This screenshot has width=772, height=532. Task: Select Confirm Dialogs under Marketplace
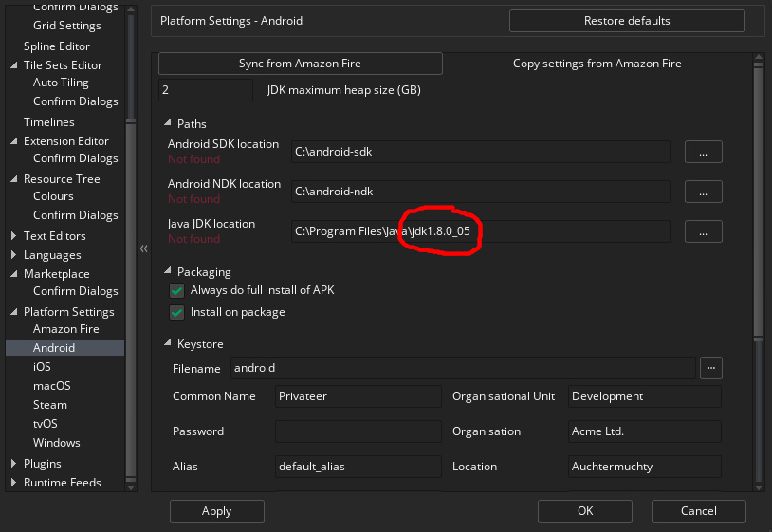pos(75,291)
